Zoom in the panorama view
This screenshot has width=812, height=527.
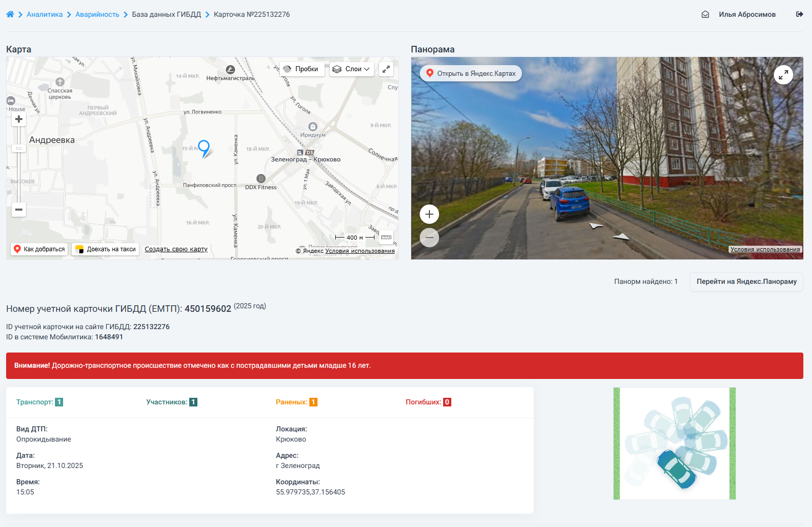pyautogui.click(x=429, y=214)
